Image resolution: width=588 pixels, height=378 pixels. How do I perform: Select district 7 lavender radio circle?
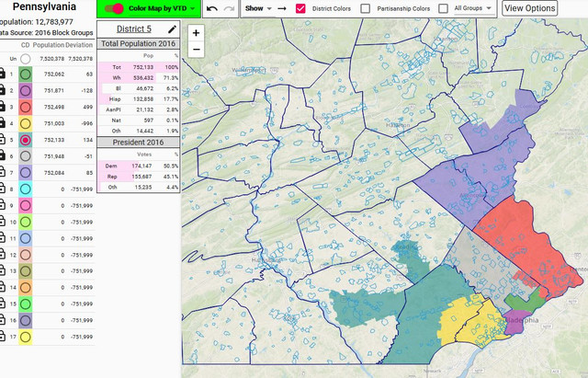click(x=26, y=173)
